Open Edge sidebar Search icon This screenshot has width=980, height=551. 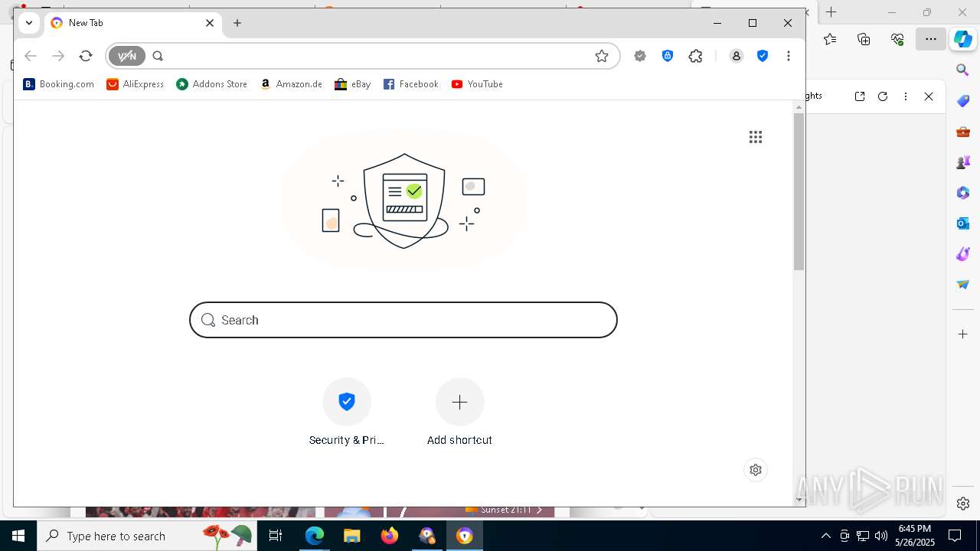963,70
